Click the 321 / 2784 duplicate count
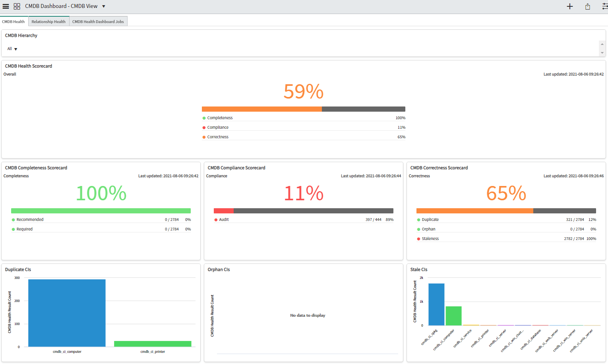Viewport: 608px width, 364px height. point(575,220)
